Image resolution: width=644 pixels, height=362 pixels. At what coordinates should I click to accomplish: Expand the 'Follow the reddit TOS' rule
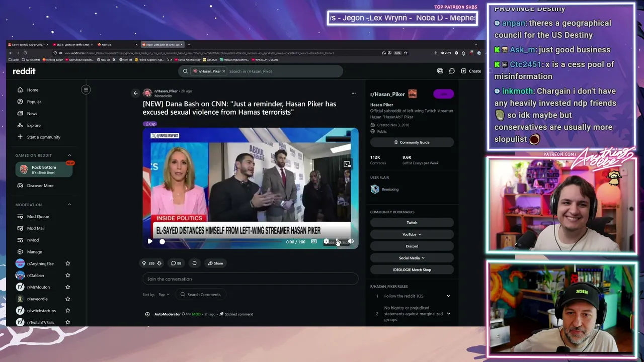pos(448,296)
